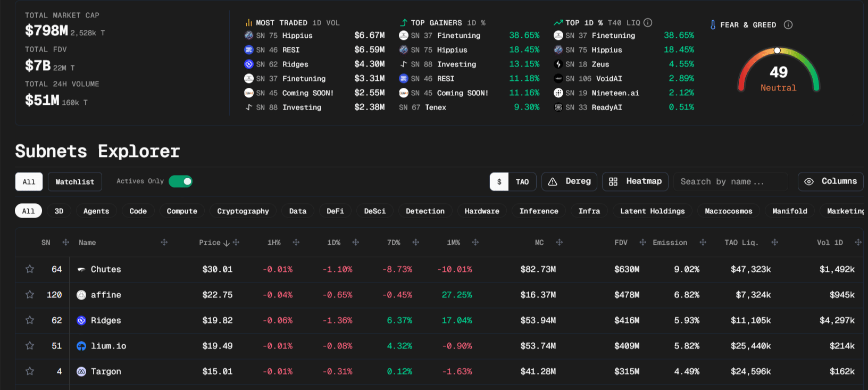Open the Columns selector
This screenshot has height=390, width=868.
click(830, 181)
